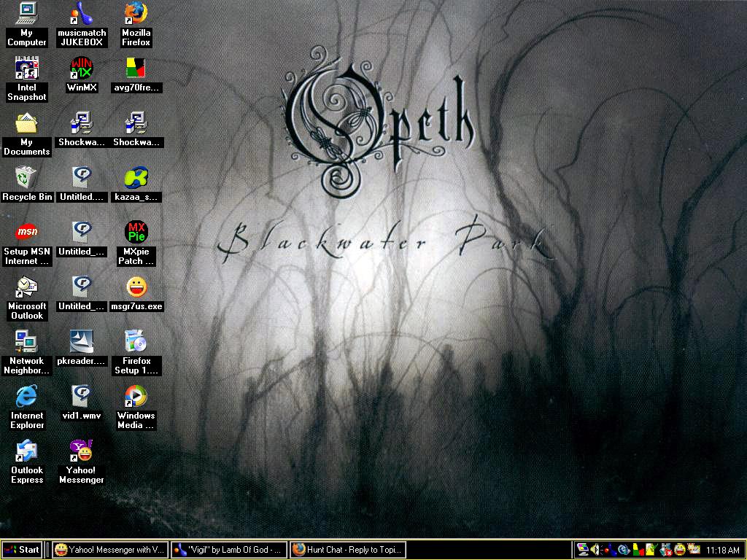Select the kazaa setup file icon
The width and height of the screenshot is (747, 560).
136,177
